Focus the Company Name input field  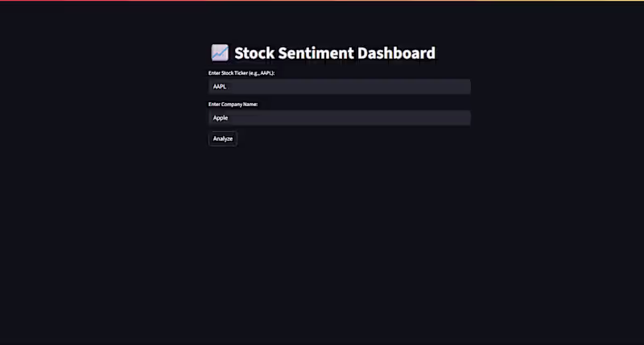pos(339,117)
